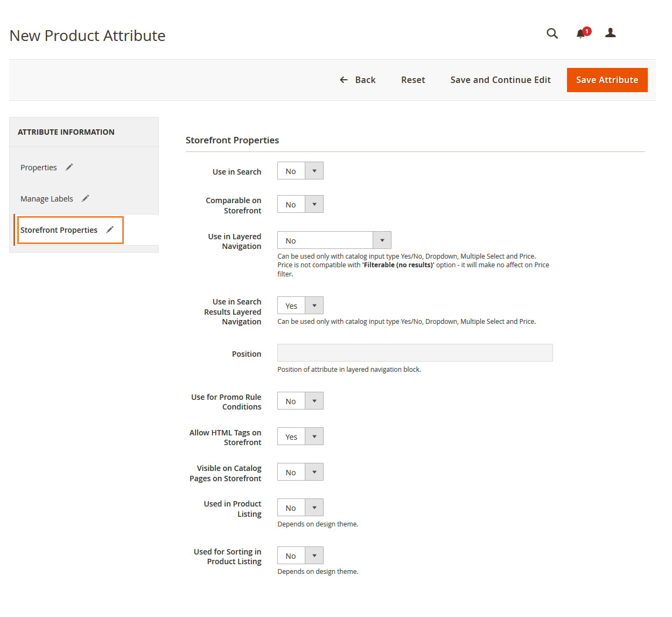Click the Position field label
This screenshot has width=672, height=617.
point(247,354)
